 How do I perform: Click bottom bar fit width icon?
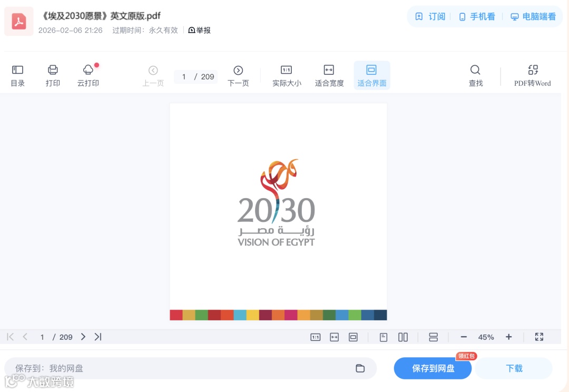(x=334, y=337)
